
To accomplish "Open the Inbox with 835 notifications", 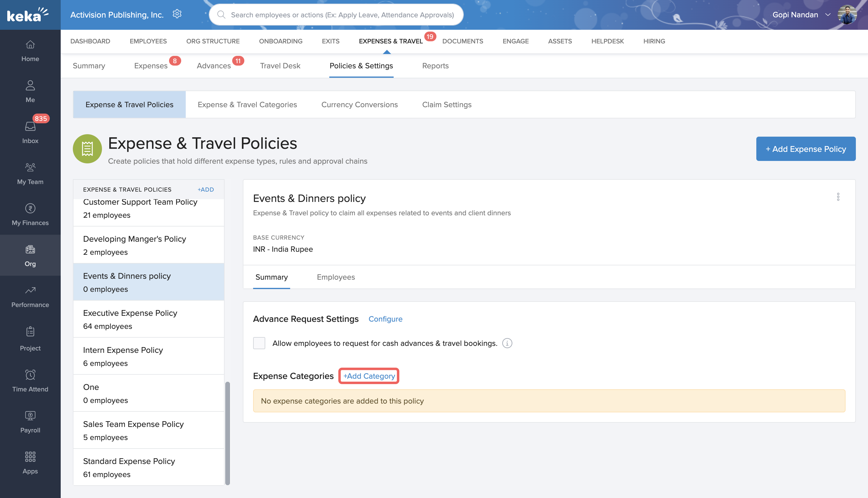I will (x=30, y=127).
